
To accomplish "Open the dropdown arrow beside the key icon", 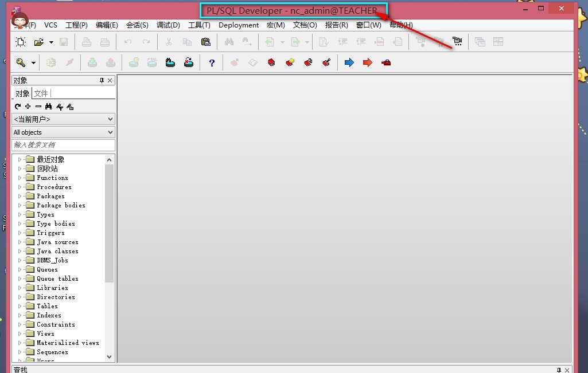I will (33, 63).
